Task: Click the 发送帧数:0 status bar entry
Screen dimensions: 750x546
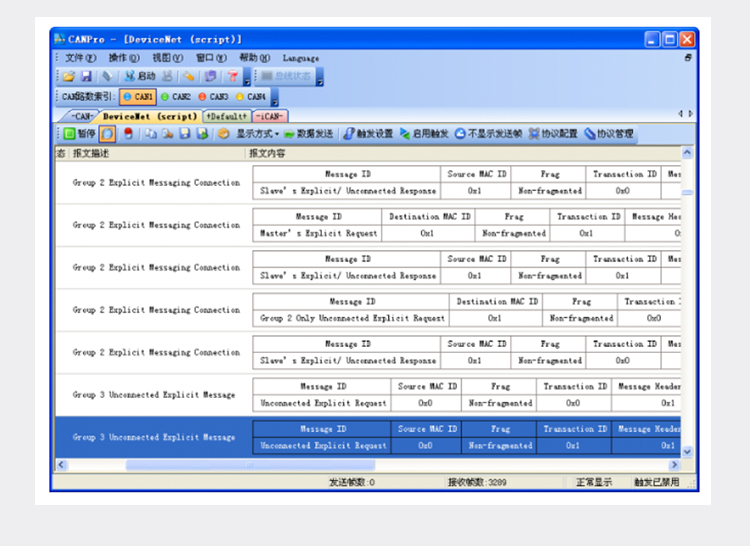Action: pyautogui.click(x=352, y=482)
